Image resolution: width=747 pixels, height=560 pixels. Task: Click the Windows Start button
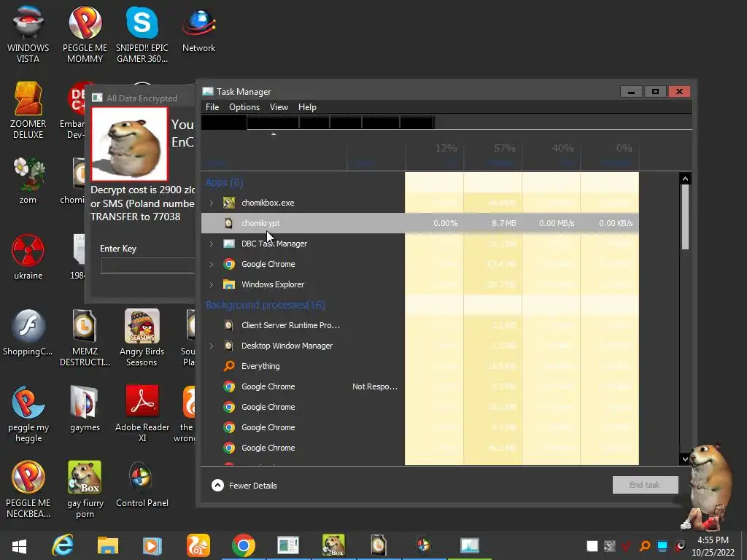coord(19,545)
